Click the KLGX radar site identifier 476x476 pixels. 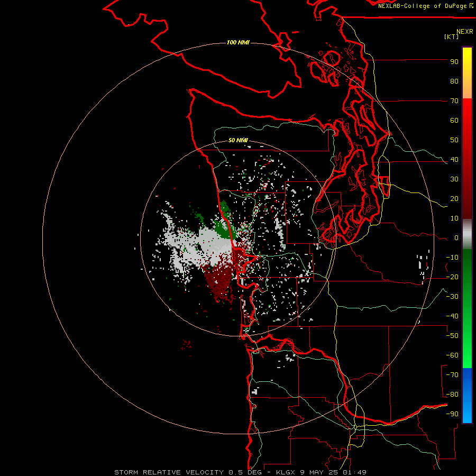(286, 472)
